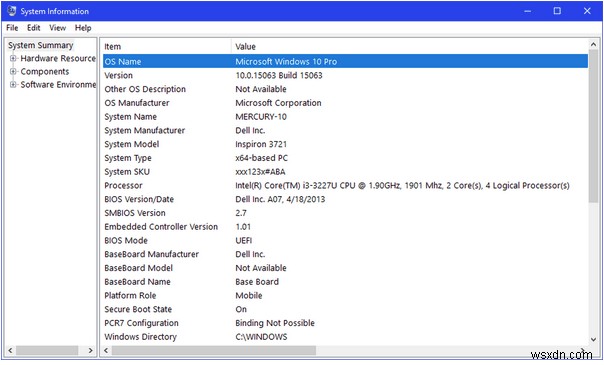Click the System Model row
The image size is (604, 365).
pos(345,144)
